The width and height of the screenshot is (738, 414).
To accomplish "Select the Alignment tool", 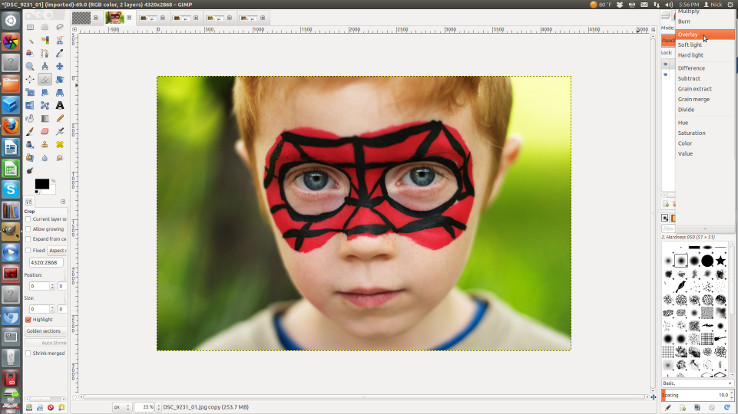I will pos(30,80).
